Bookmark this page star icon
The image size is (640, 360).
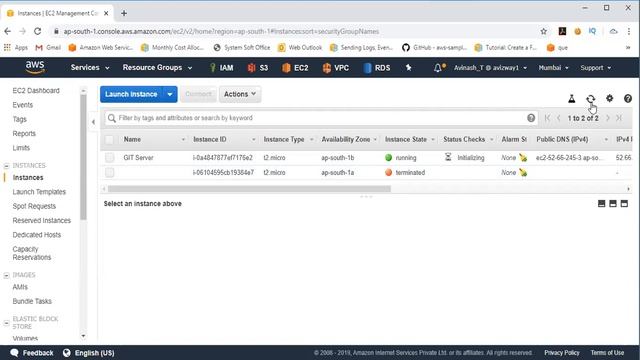tap(543, 31)
